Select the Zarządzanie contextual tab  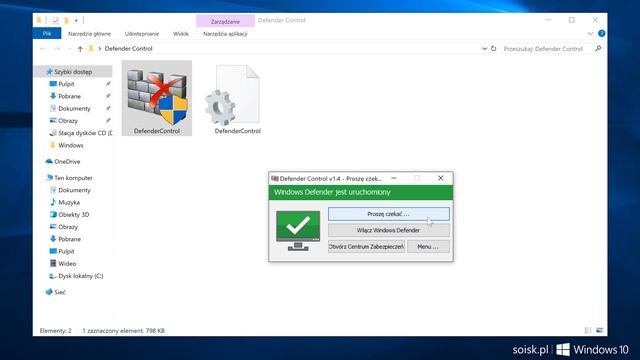[225, 21]
